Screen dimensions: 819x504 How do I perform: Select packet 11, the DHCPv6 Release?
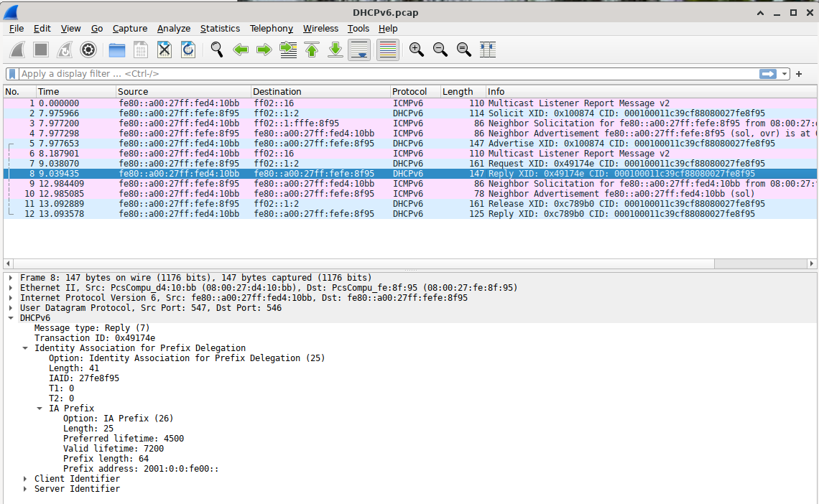pos(287,204)
